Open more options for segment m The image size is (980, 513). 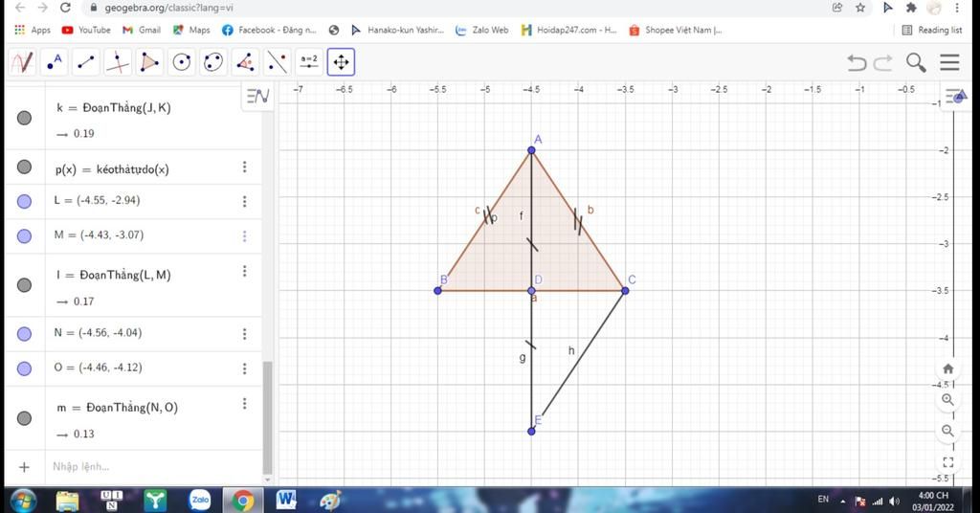click(244, 404)
